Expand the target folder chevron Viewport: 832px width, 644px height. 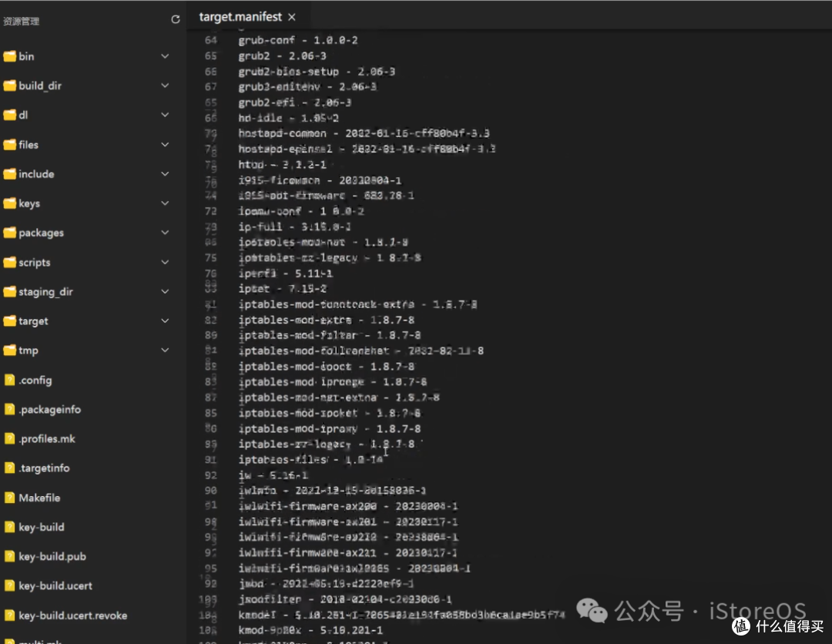[165, 321]
